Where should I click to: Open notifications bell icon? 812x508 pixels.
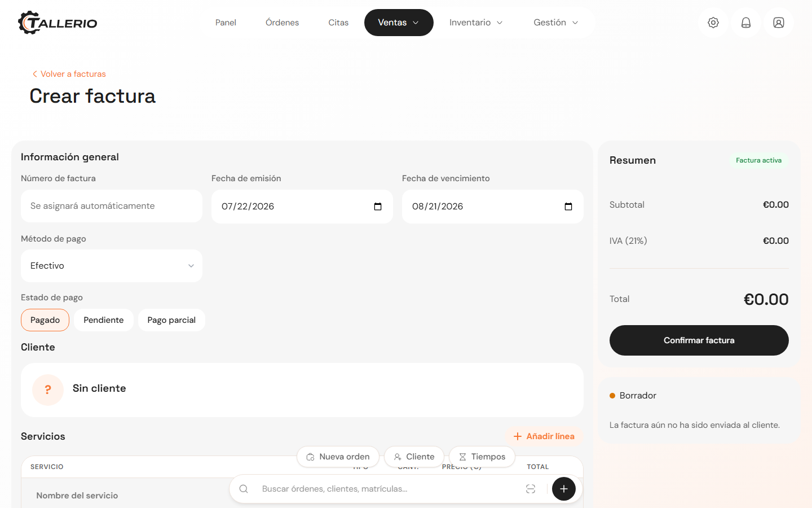[746, 23]
